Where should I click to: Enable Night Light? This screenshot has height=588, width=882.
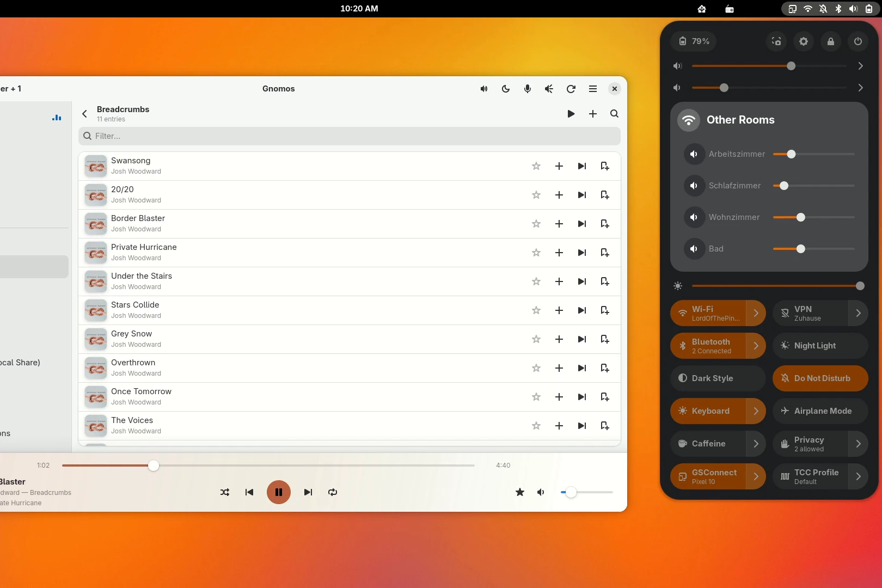[x=820, y=346]
